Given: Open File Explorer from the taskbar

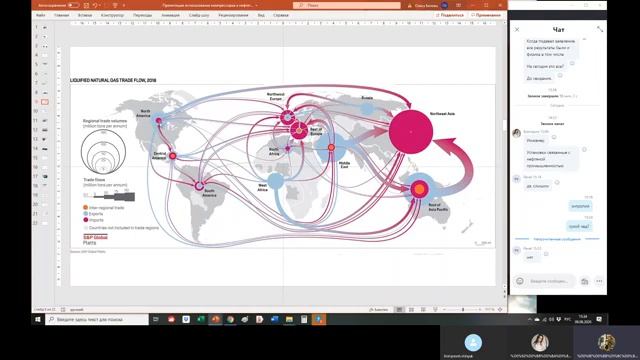Looking at the screenshot, I should pos(289,320).
